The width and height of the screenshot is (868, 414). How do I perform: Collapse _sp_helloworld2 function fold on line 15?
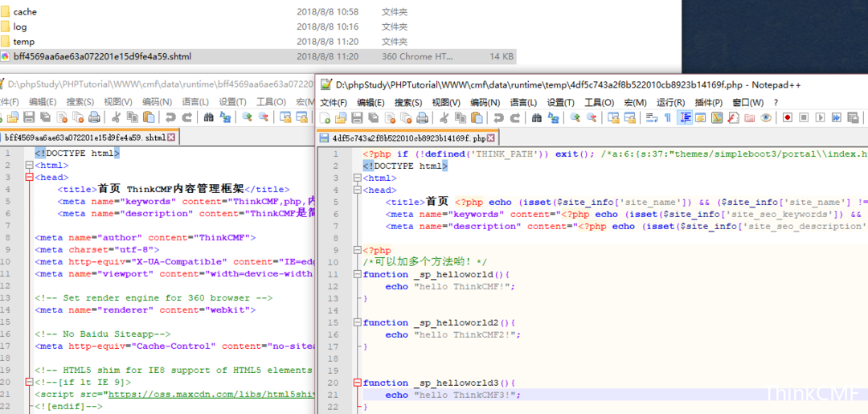[x=357, y=322]
